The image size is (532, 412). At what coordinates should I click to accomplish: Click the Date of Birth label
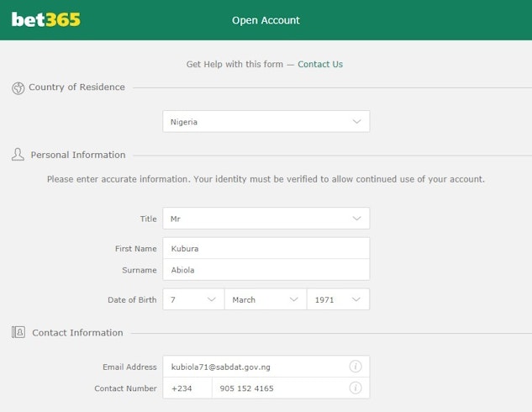tap(132, 300)
